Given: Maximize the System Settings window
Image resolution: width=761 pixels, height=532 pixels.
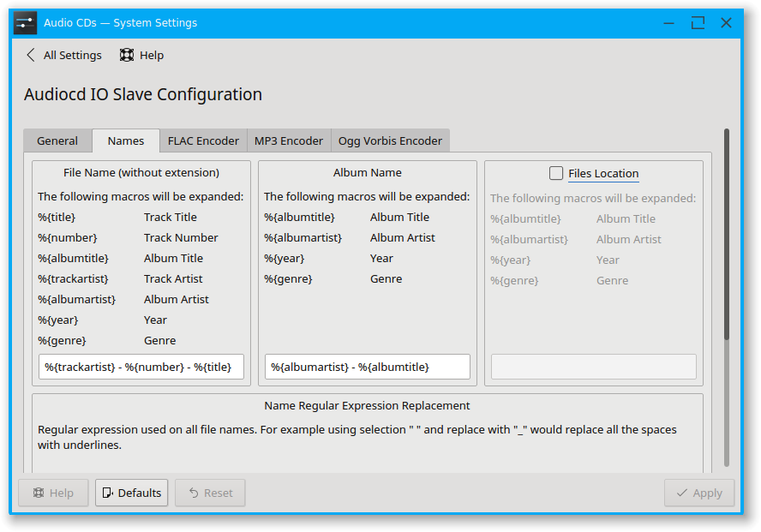Looking at the screenshot, I should [x=698, y=23].
